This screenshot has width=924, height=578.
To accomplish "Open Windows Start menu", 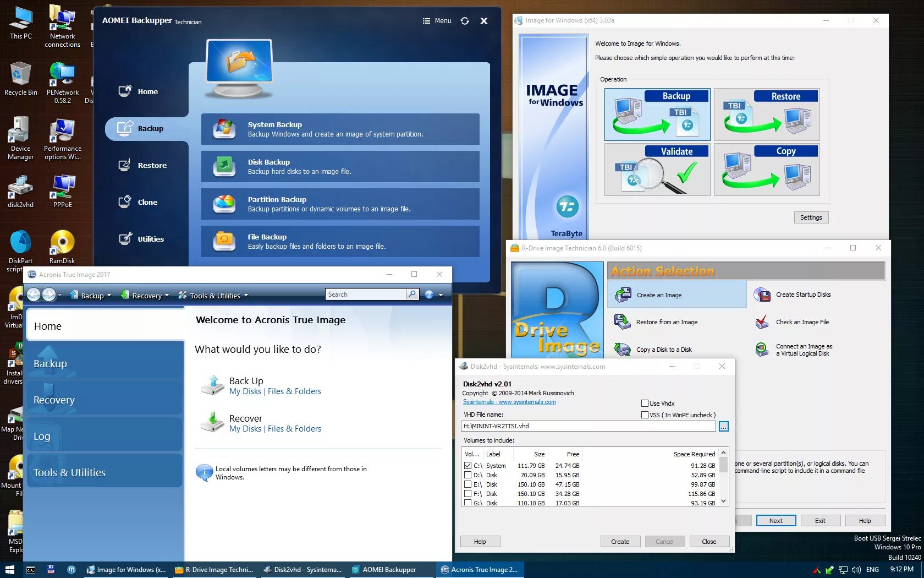I will coord(9,570).
